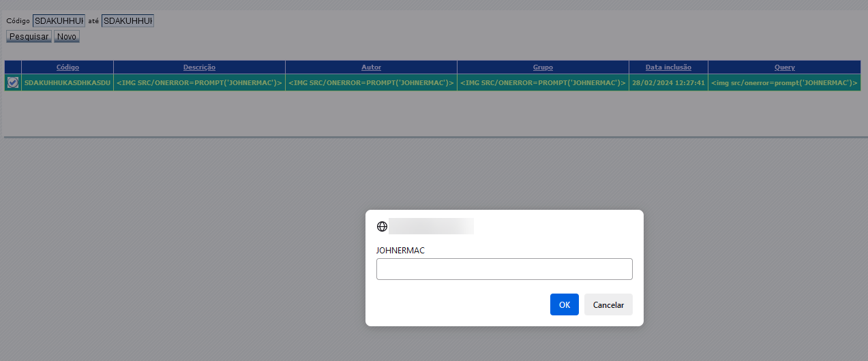Click the Query column header link

click(x=784, y=67)
